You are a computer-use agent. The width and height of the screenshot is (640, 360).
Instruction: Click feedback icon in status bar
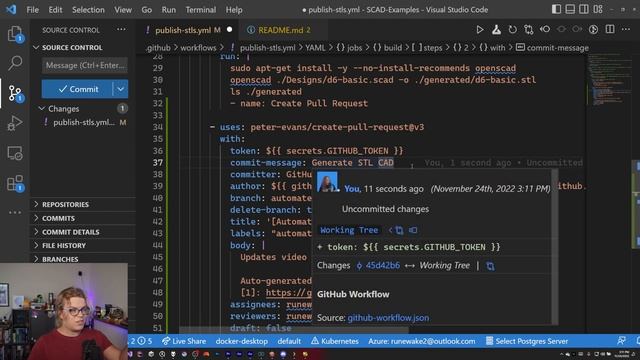622,340
